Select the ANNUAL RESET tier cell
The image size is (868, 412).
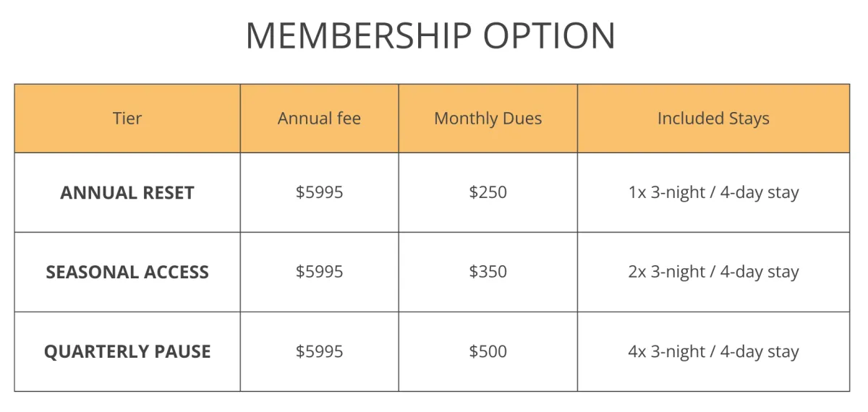(x=127, y=193)
